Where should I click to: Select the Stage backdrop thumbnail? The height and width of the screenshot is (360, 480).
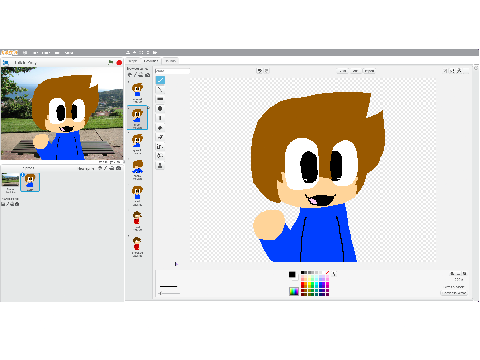coord(10,182)
